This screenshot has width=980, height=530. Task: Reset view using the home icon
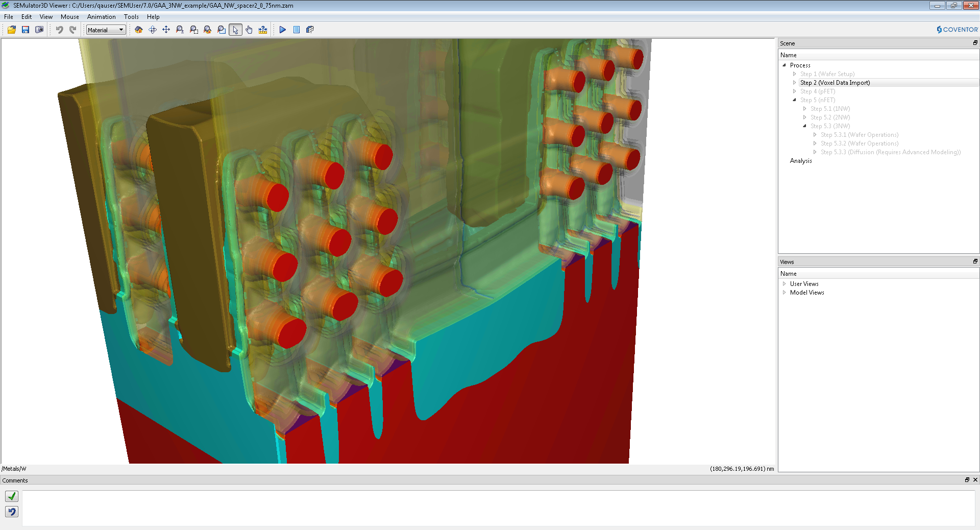pyautogui.click(x=139, y=30)
